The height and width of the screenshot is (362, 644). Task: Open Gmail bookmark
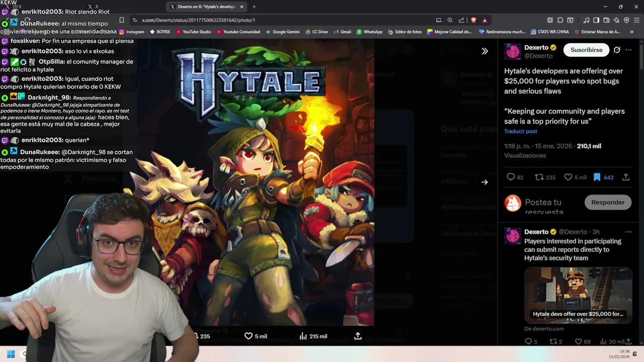click(x=342, y=32)
